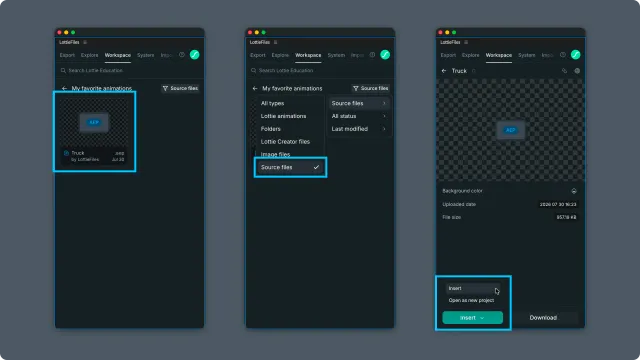Open the Background color picker
The height and width of the screenshot is (360, 640).
coord(574,191)
